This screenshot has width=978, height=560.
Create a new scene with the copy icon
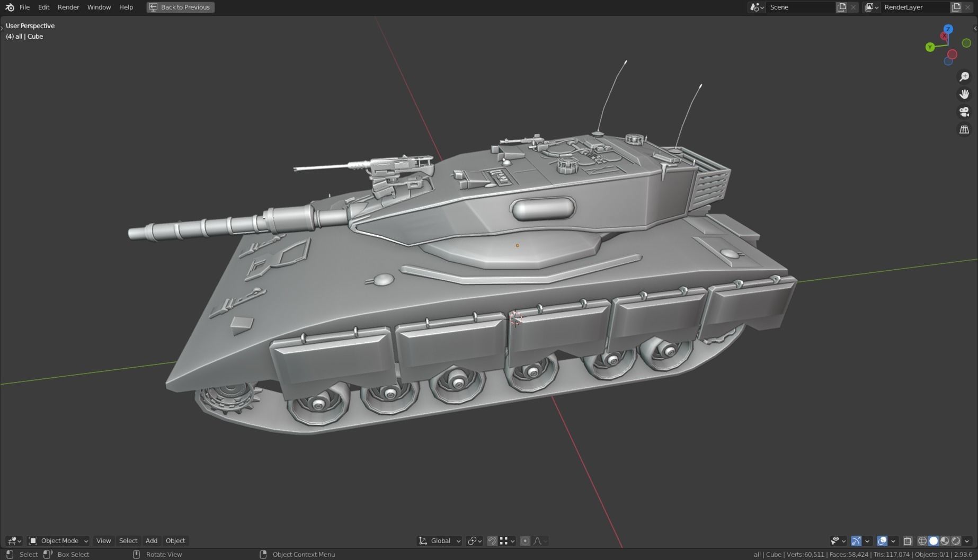[x=841, y=7]
